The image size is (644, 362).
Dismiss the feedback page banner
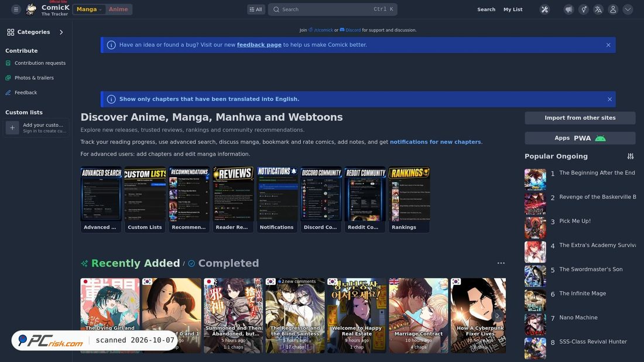[608, 45]
